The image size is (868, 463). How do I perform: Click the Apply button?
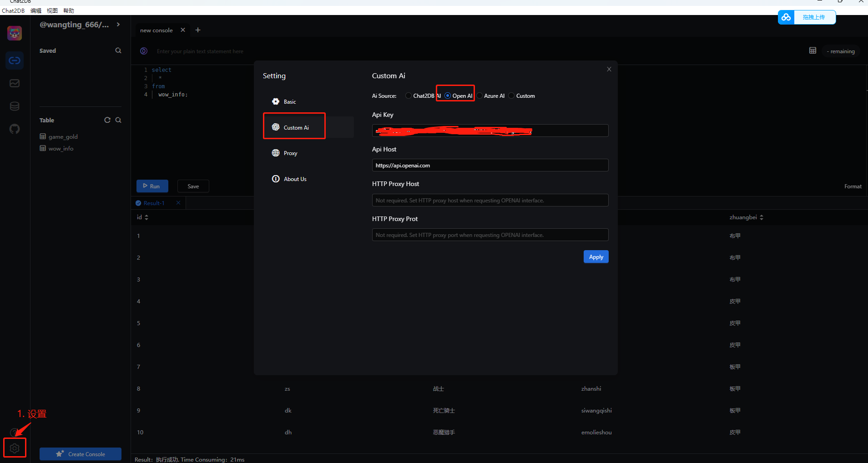point(596,257)
